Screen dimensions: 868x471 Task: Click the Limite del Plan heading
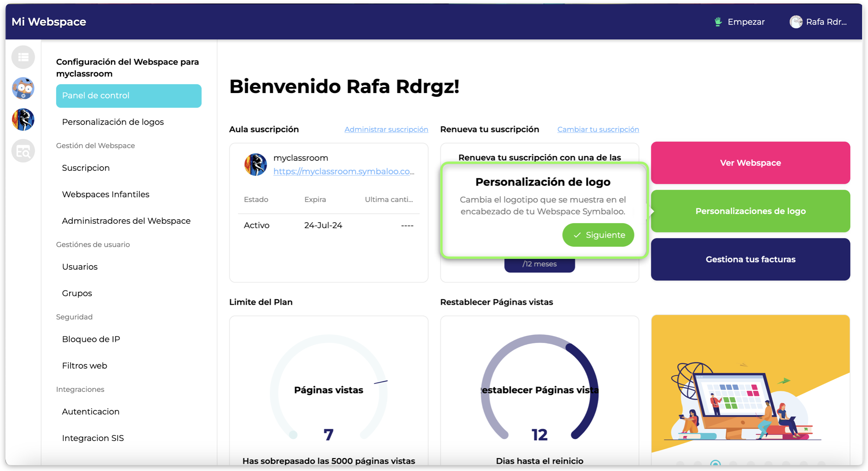point(261,302)
